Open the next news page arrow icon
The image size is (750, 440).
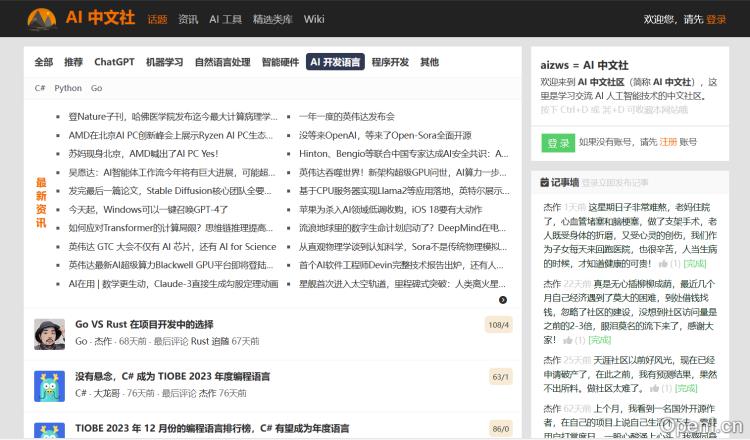pyautogui.click(x=503, y=300)
